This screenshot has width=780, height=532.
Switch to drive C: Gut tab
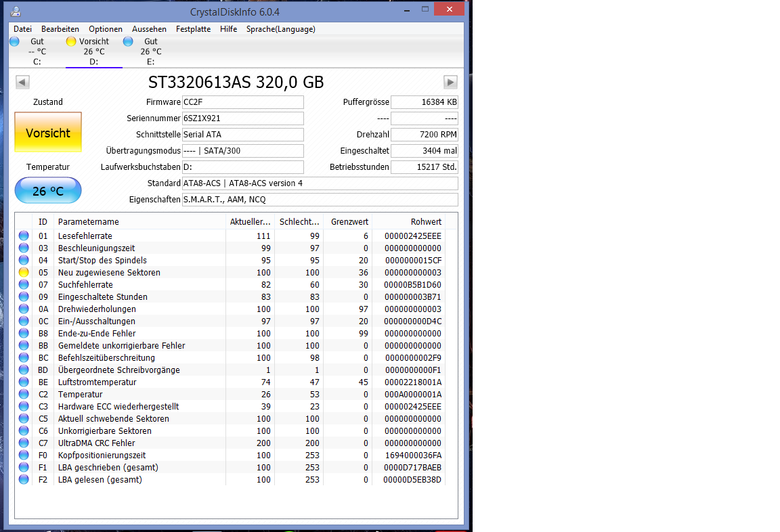click(37, 51)
